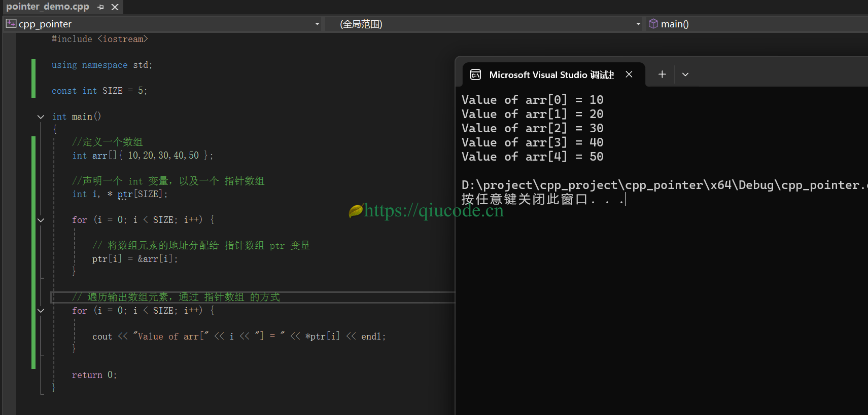Click the D:\project\cpp_project path line in console
The height and width of the screenshot is (415, 868).
tap(665, 185)
